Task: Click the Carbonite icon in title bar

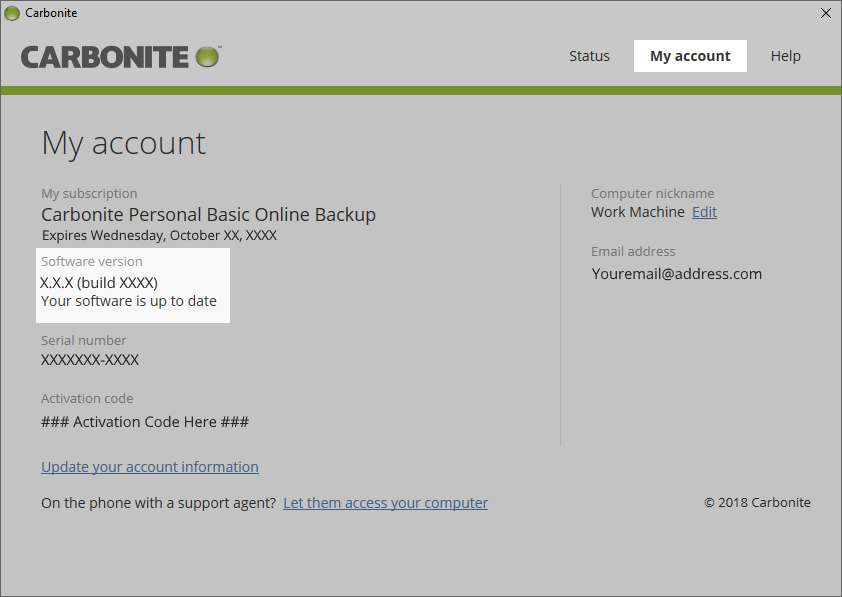Action: pyautogui.click(x=12, y=13)
